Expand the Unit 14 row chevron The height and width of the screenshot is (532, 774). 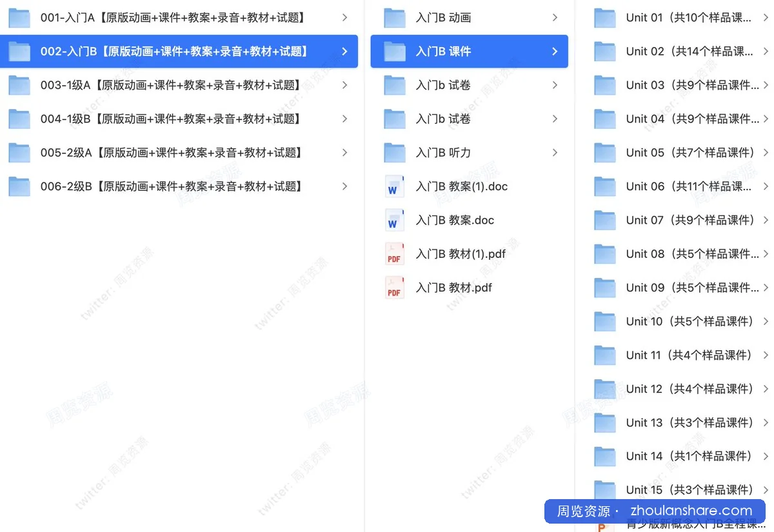coord(766,457)
